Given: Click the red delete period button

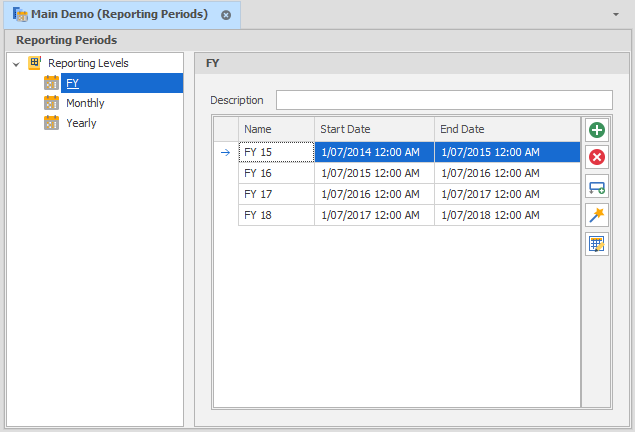Looking at the screenshot, I should [597, 157].
